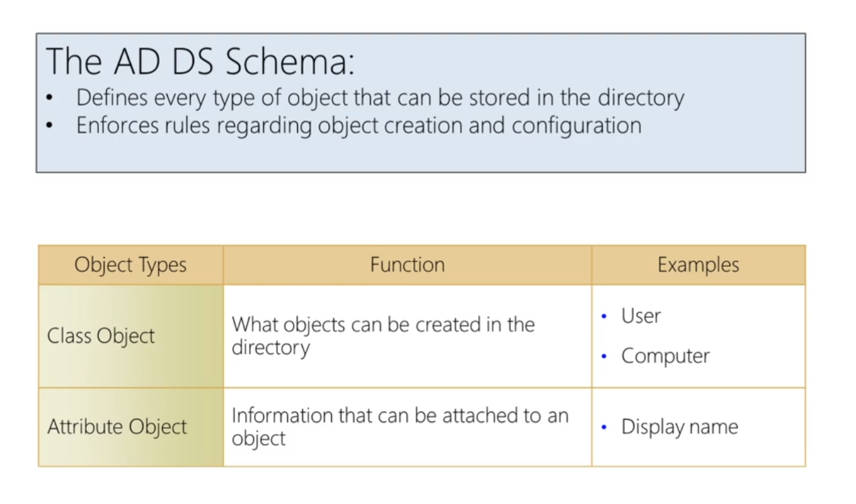Click the 'Enforces rules regarding object creation' line
This screenshot has width=856, height=504.
tap(359, 126)
